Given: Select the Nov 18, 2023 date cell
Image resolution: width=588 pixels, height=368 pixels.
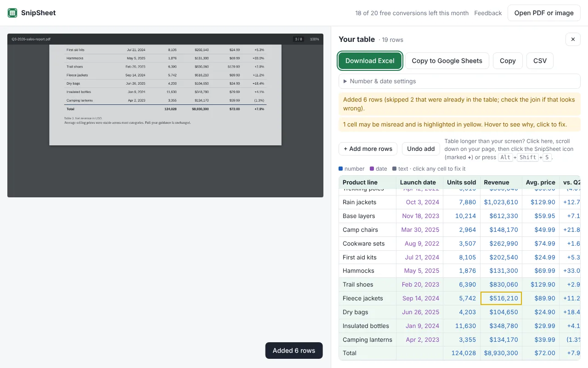Looking at the screenshot, I should click(420, 216).
